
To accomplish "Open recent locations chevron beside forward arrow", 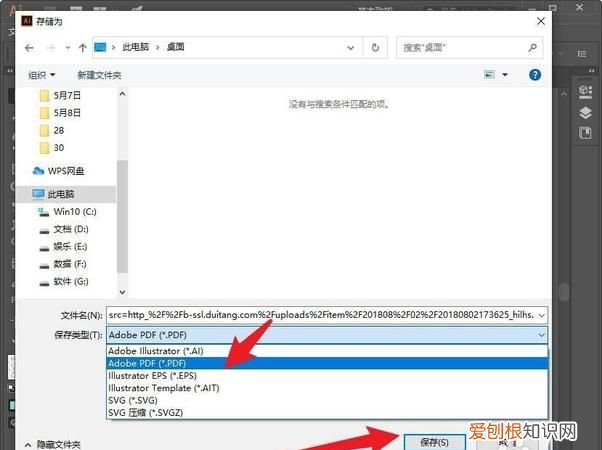I will pyautogui.click(x=68, y=48).
